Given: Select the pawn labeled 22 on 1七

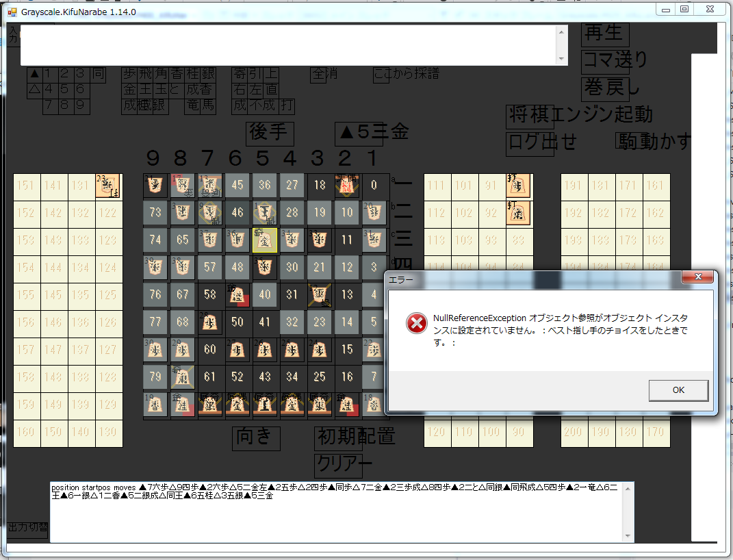Looking at the screenshot, I should (374, 350).
